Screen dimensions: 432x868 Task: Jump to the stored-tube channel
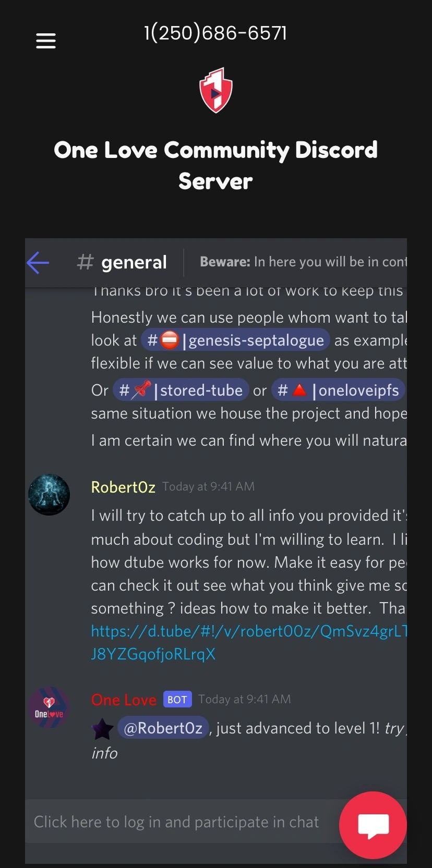point(181,390)
